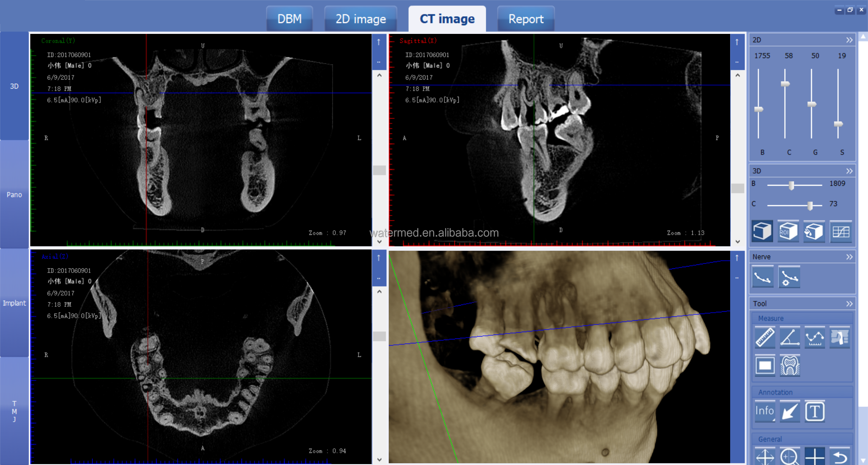Select the profile graph measure tool
The width and height of the screenshot is (868, 465).
(x=815, y=338)
